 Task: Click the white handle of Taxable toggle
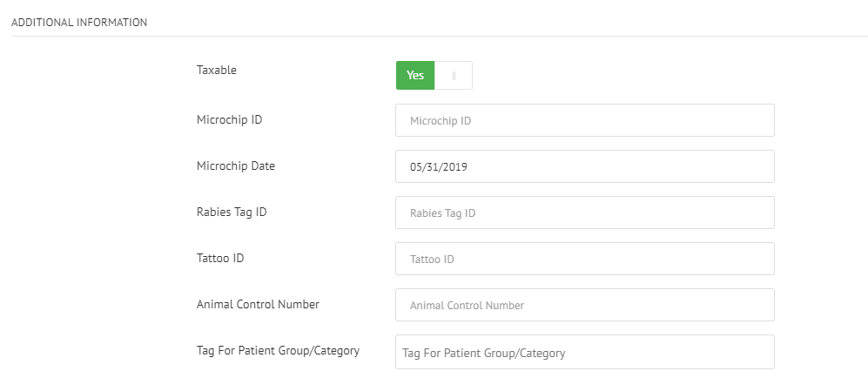454,75
